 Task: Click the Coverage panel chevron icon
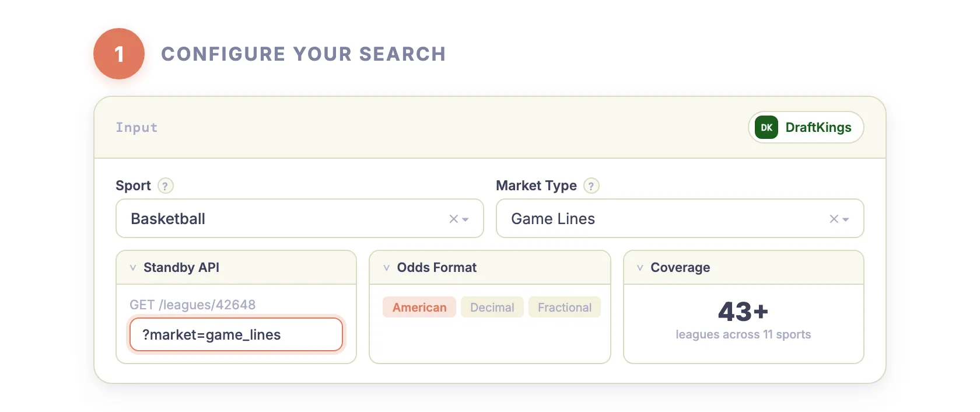click(640, 267)
